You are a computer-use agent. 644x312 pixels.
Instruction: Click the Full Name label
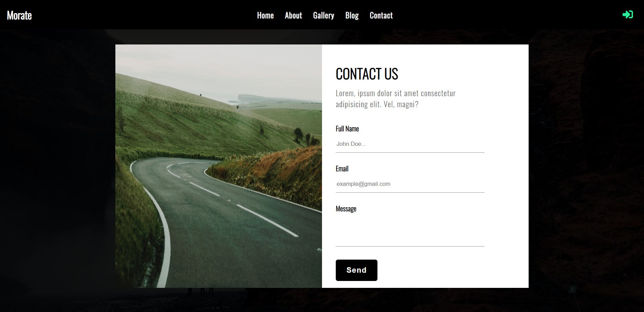(x=347, y=129)
